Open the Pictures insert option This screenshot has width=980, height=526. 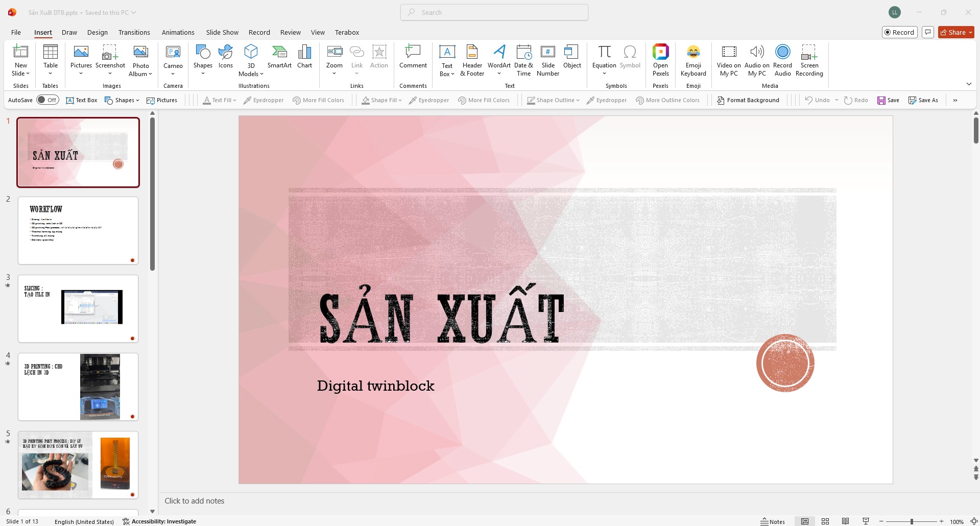pos(81,60)
